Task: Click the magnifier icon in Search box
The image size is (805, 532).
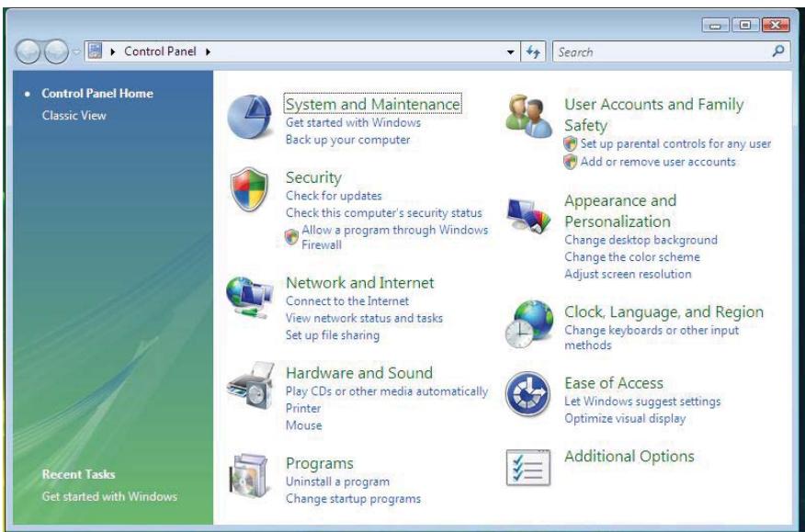Action: [x=778, y=51]
